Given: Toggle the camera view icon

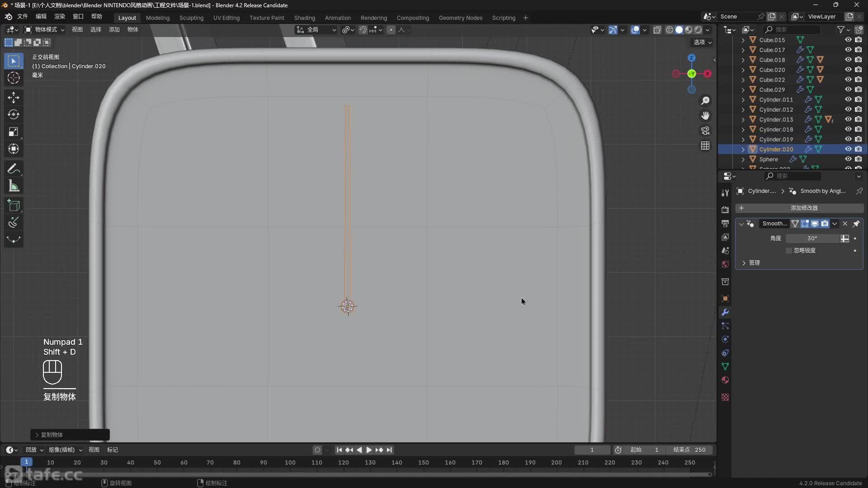Looking at the screenshot, I should click(705, 131).
